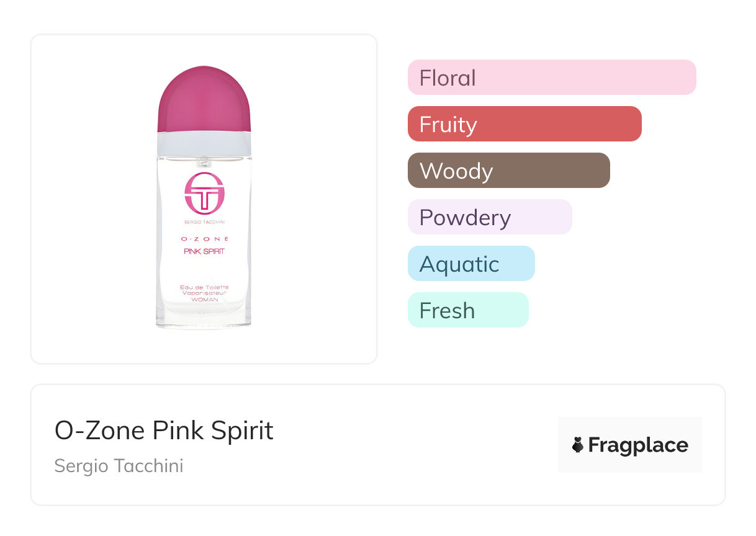Viewport: 756px width, 536px height.
Task: Click the Fragplace perfume bottle icon
Action: 578,445
